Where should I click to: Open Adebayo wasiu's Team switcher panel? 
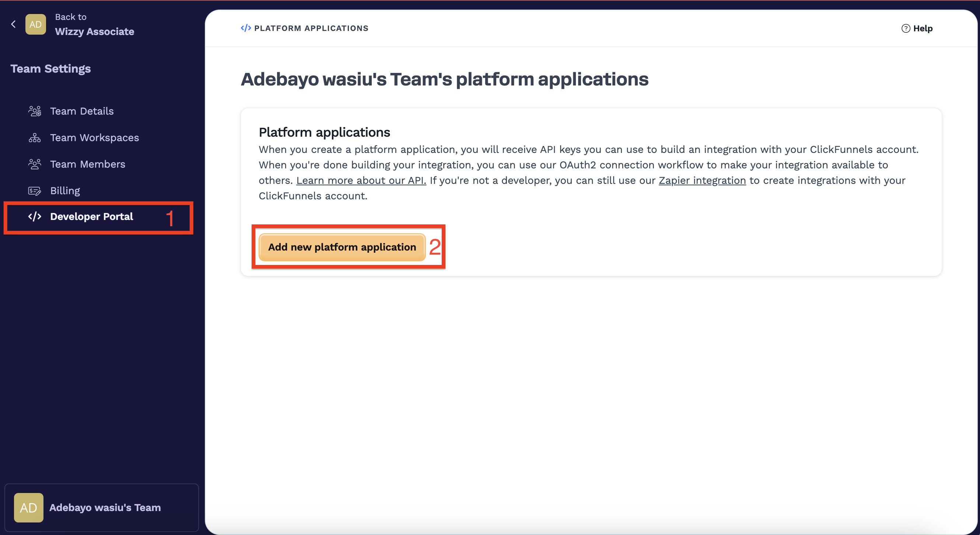coord(105,508)
